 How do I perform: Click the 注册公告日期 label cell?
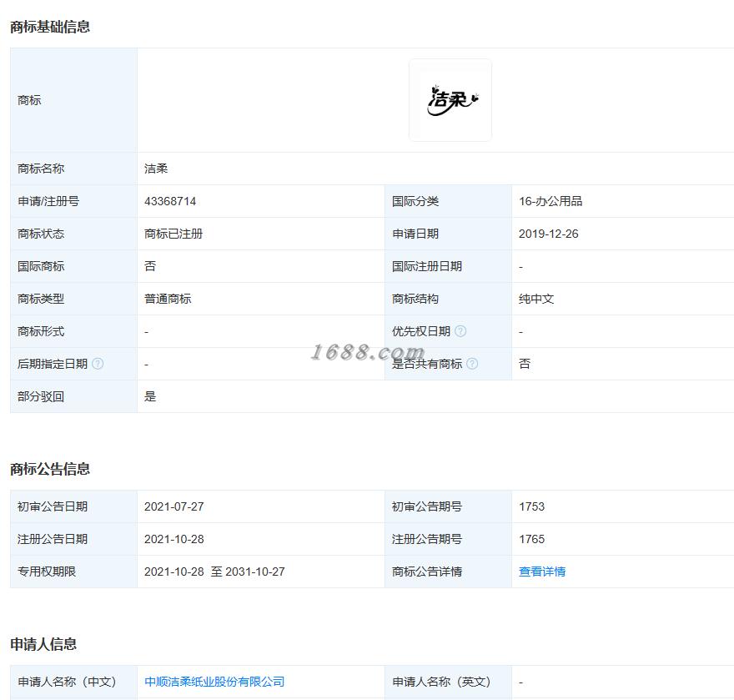coord(73,539)
